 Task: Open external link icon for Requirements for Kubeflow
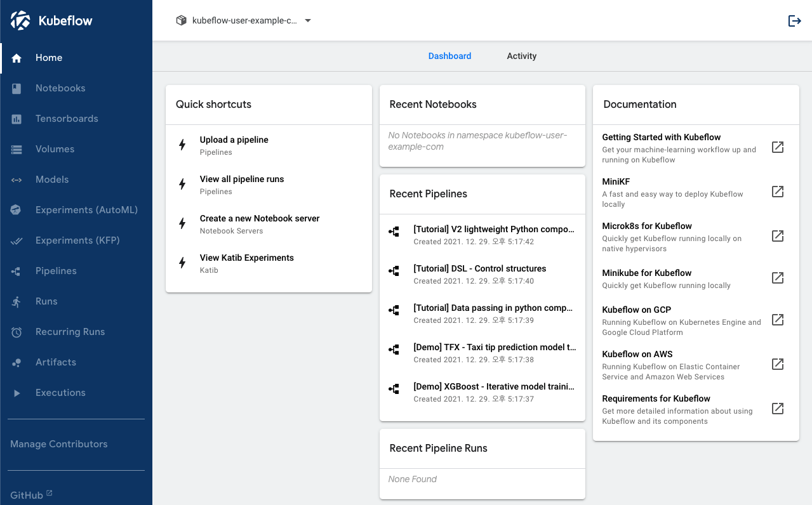[777, 409]
